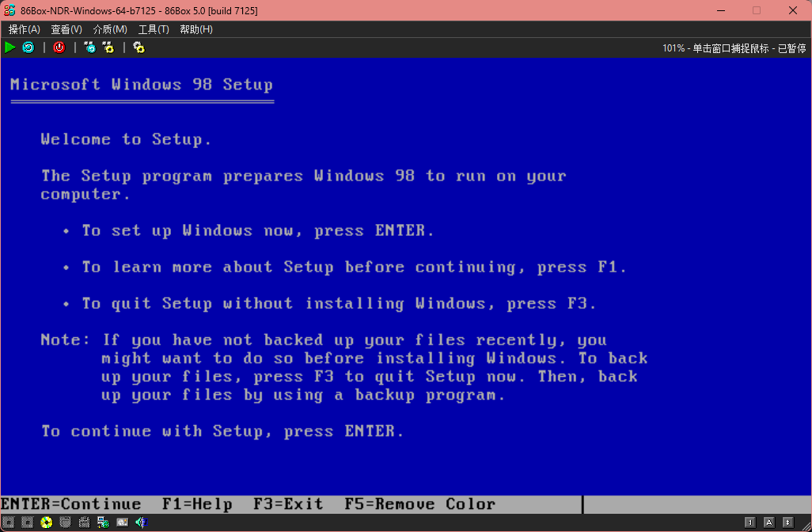Click the '101% - 单击窗口捕捉鼠标 - 已暂停' status text

[734, 48]
